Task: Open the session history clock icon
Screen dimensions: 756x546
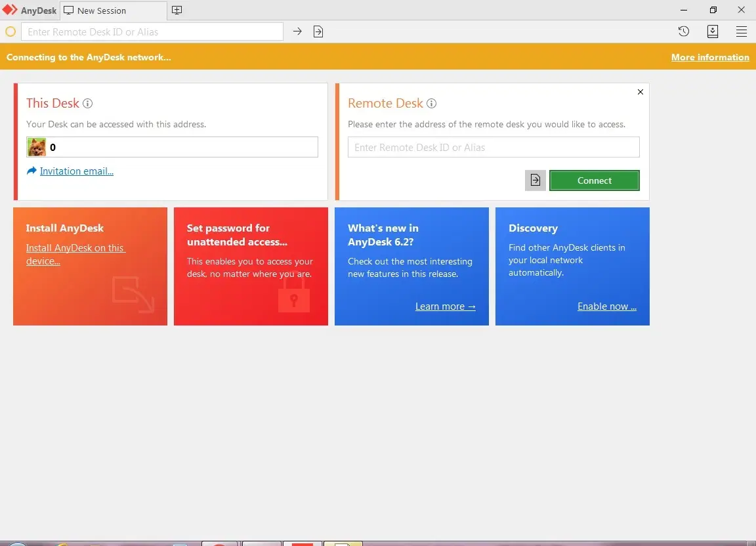Action: [684, 31]
